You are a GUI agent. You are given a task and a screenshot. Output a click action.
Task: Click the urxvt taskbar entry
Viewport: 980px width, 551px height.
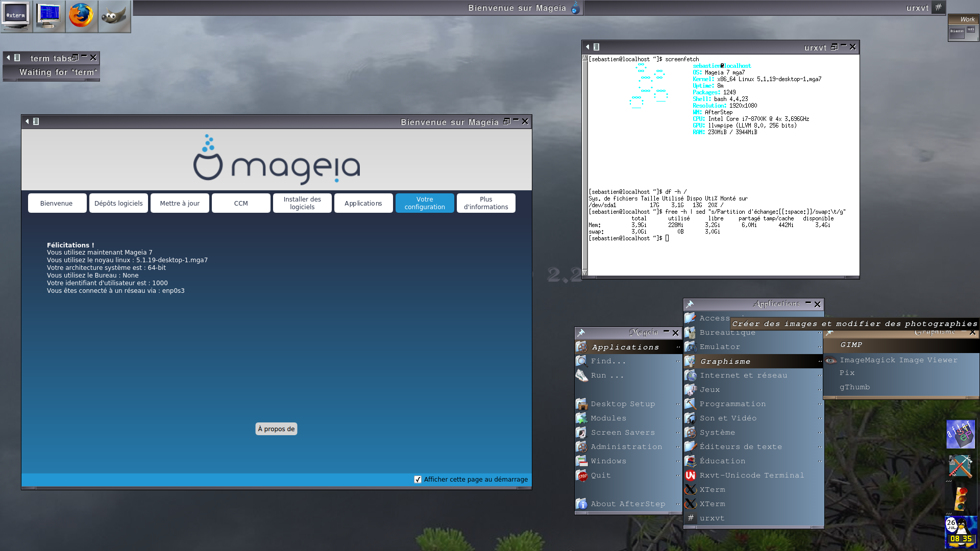[x=765, y=8]
